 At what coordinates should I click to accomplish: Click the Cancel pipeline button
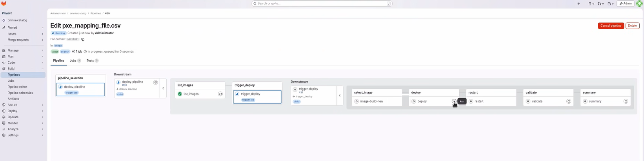pyautogui.click(x=611, y=26)
